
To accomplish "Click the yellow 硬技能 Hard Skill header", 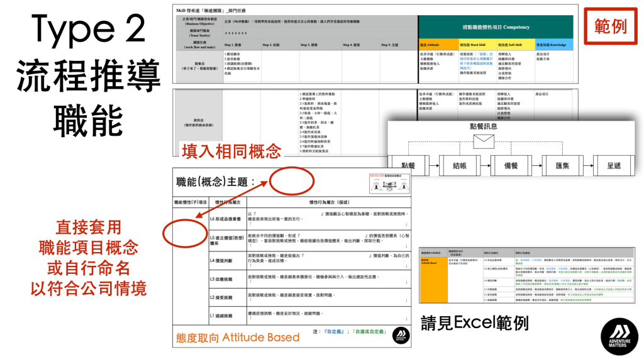I will (477, 45).
